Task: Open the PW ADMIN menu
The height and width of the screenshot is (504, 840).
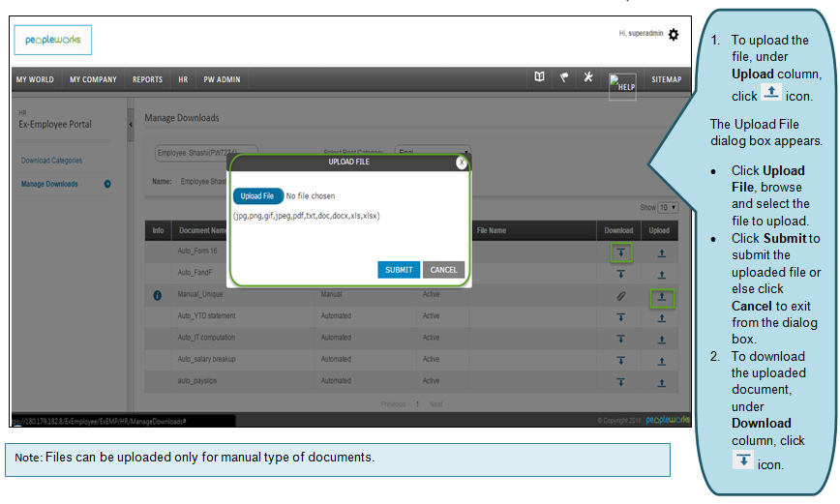Action: pyautogui.click(x=222, y=79)
